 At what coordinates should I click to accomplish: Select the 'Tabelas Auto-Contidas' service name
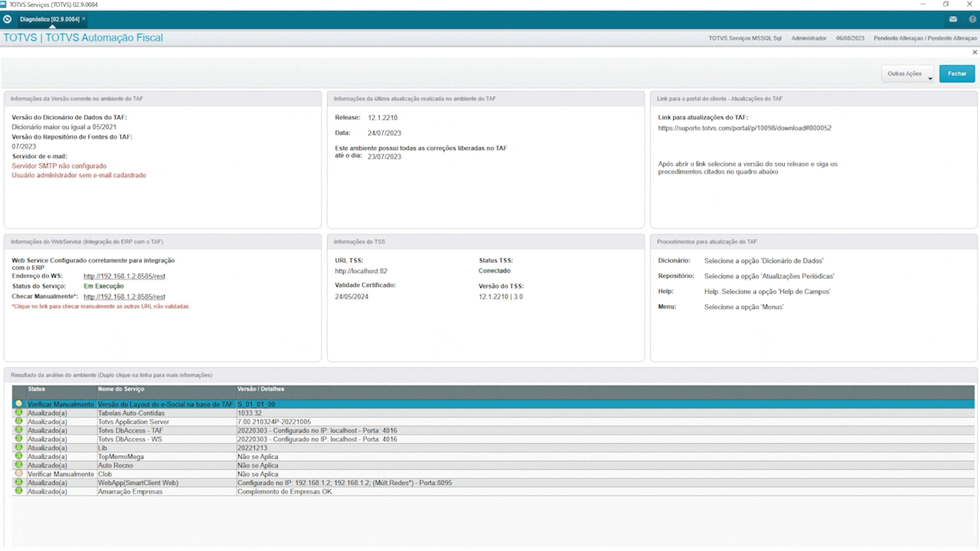(131, 413)
